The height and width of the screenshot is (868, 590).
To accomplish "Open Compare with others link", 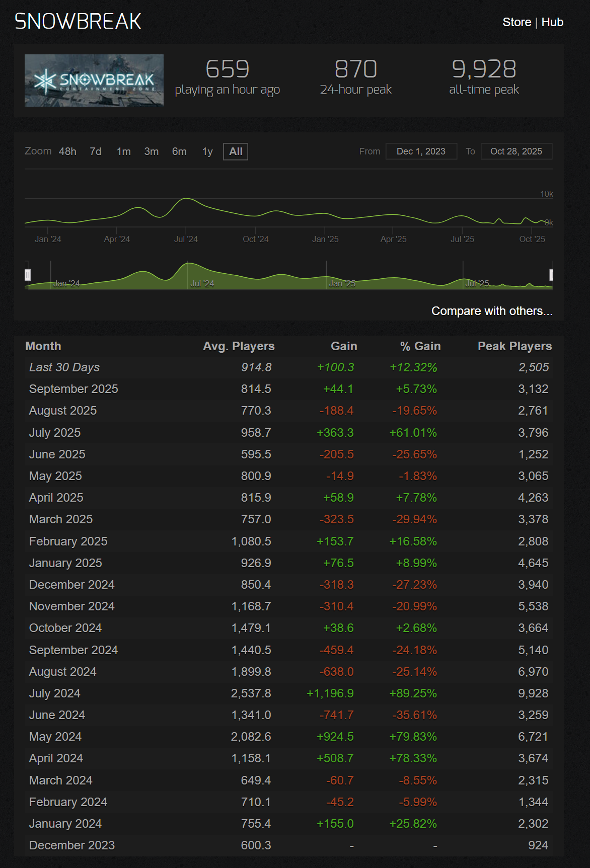I will 492,311.
